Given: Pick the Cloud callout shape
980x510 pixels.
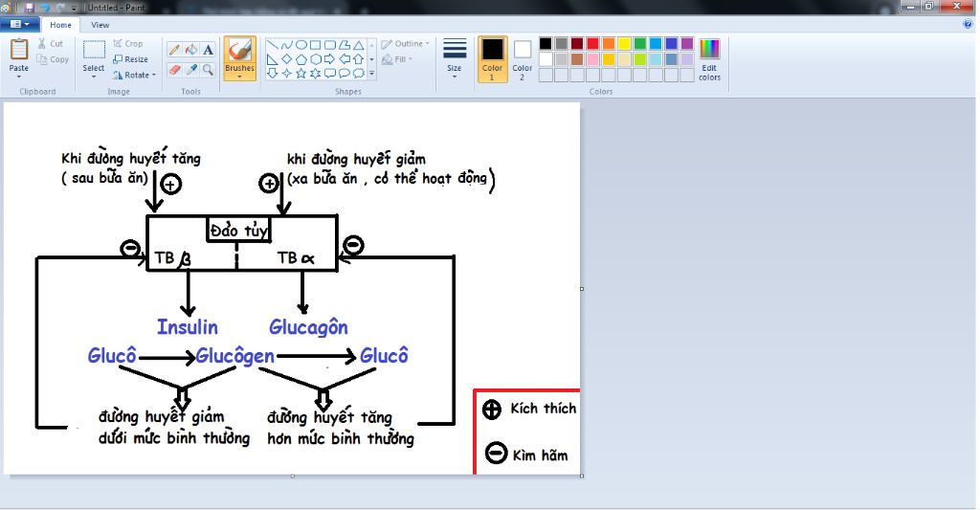Looking at the screenshot, I should pyautogui.click(x=359, y=73).
